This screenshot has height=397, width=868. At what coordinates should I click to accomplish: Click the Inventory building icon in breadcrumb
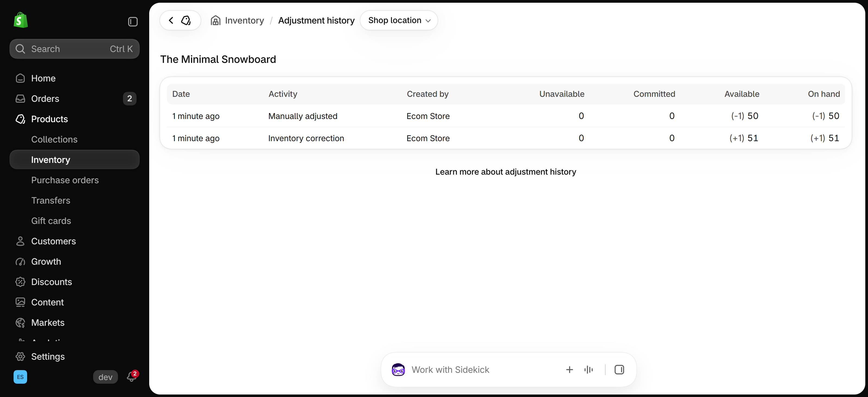point(216,21)
